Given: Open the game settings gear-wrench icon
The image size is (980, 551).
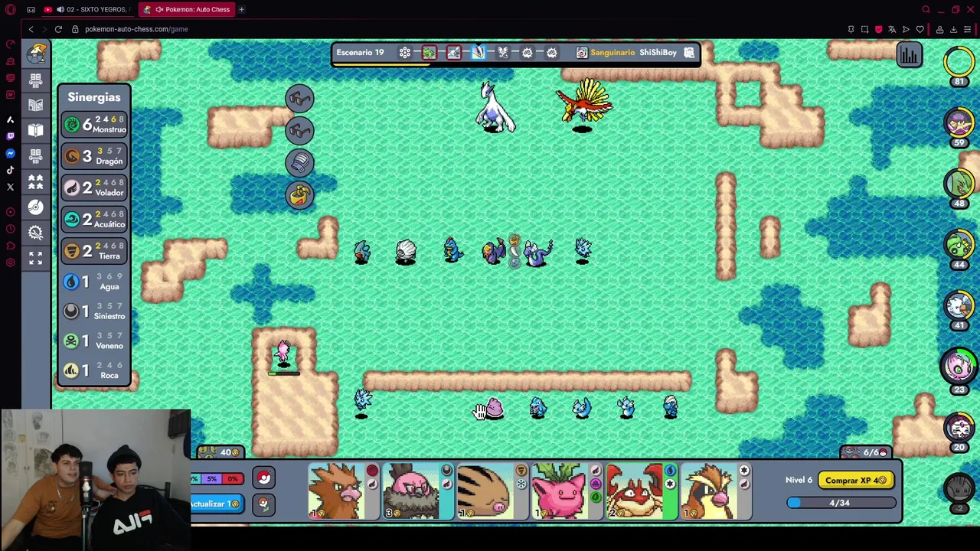Looking at the screenshot, I should click(36, 233).
